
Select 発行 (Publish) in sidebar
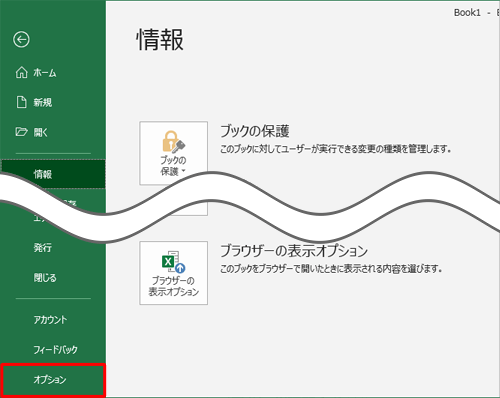click(x=43, y=247)
